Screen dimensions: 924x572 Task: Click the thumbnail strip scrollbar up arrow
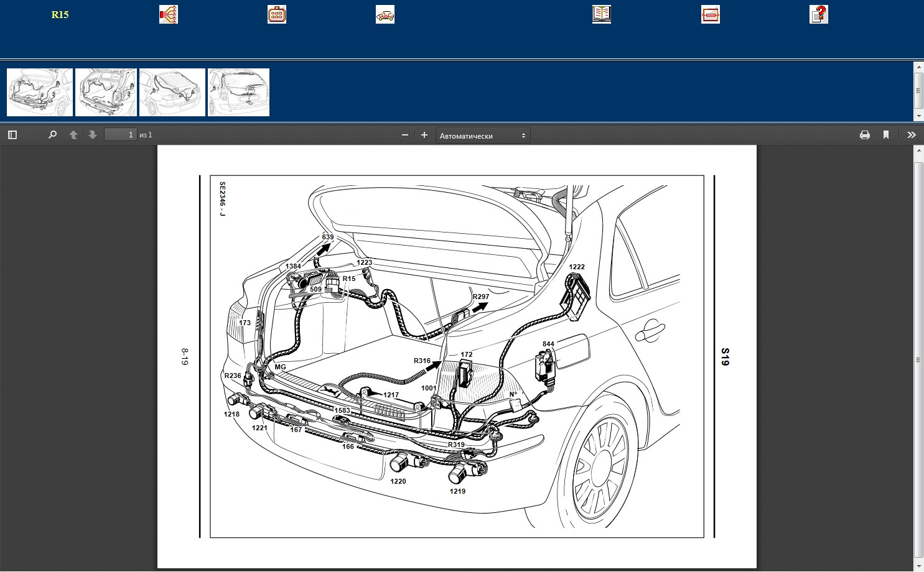pos(918,66)
